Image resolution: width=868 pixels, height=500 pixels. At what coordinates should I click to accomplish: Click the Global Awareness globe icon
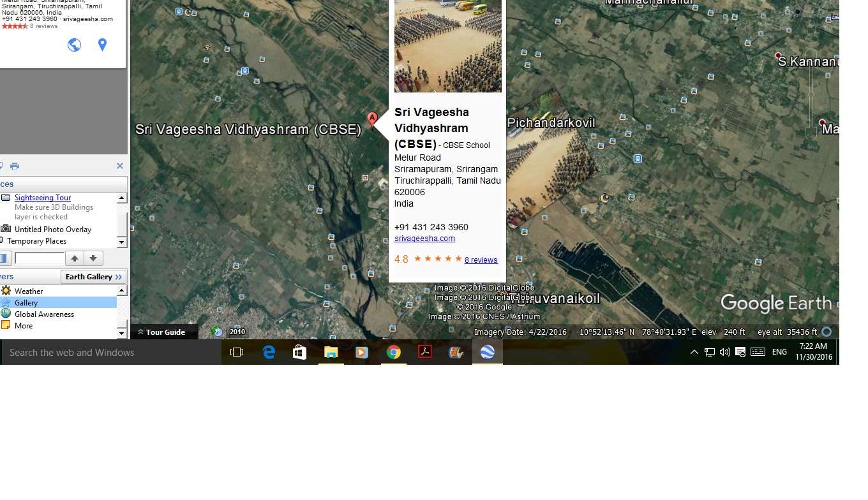coord(6,314)
